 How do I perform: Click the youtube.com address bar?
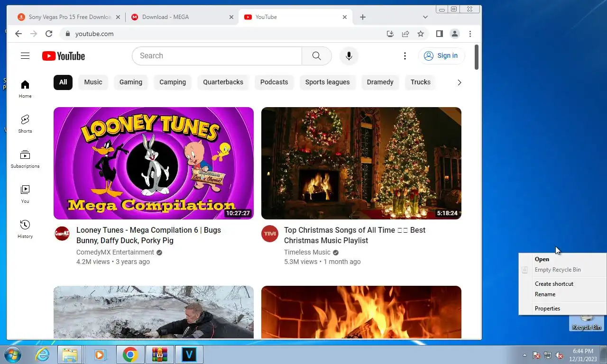click(223, 34)
